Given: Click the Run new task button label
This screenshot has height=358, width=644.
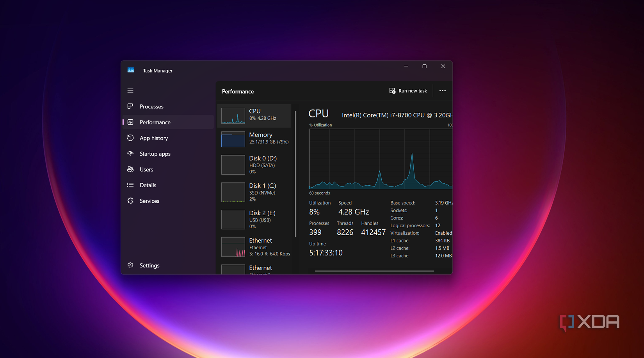Looking at the screenshot, I should click(413, 91).
